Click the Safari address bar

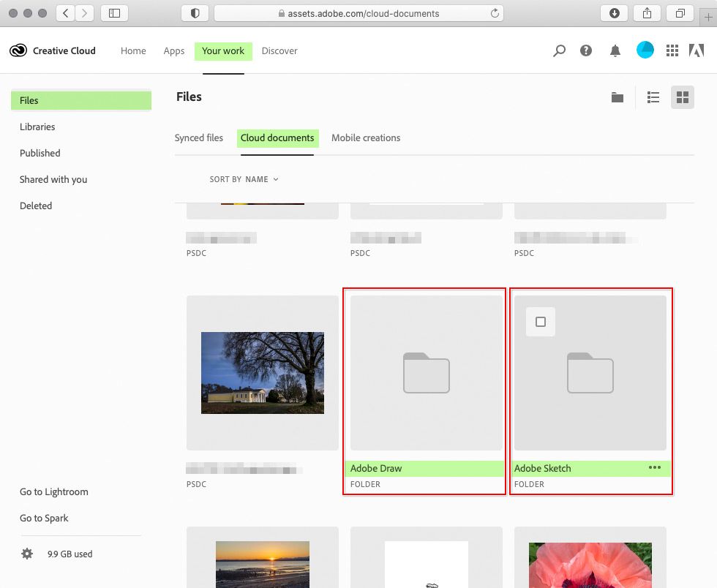click(x=359, y=13)
